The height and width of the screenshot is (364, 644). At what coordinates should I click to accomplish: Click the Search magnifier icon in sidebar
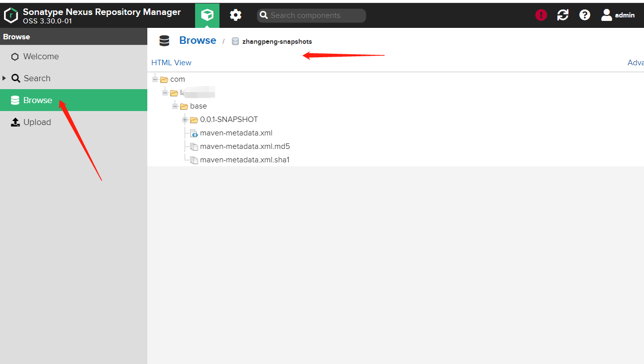(x=16, y=79)
